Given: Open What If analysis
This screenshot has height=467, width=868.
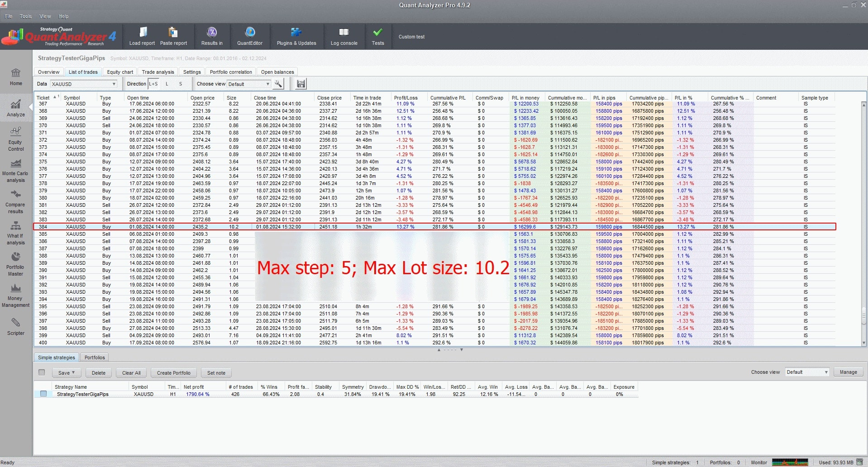Looking at the screenshot, I should 16,232.
